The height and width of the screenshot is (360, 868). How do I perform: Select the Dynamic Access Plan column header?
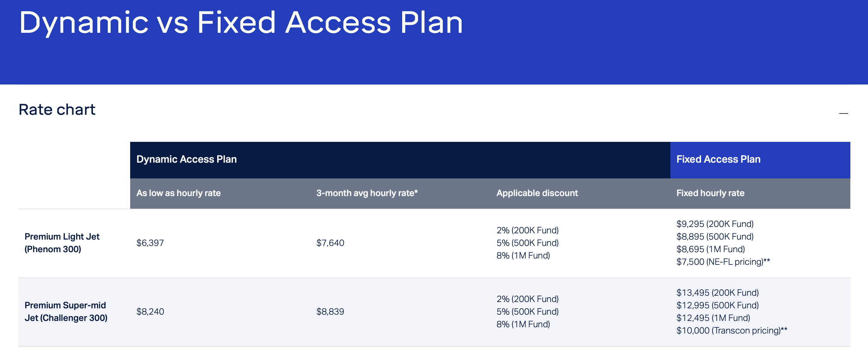coord(186,159)
